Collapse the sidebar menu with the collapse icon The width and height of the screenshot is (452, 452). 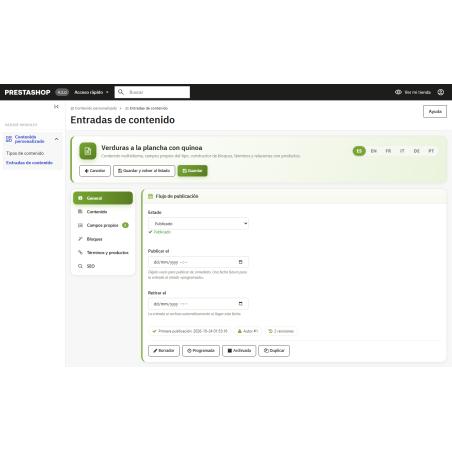[x=56, y=107]
